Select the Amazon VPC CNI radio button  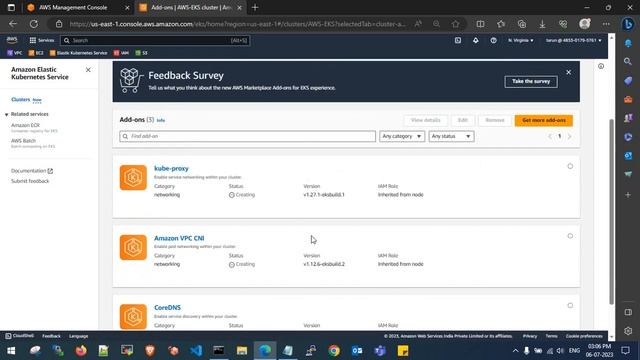tap(570, 236)
